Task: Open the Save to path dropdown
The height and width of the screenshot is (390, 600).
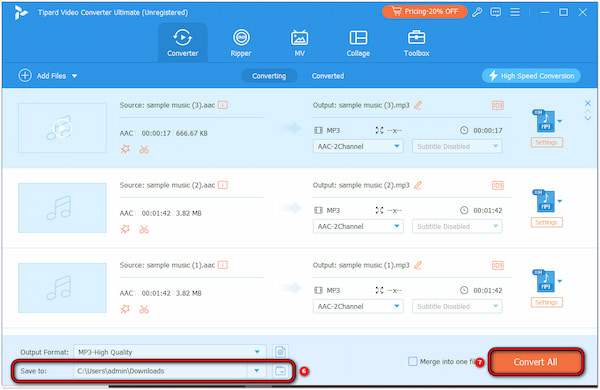Action: (x=257, y=371)
